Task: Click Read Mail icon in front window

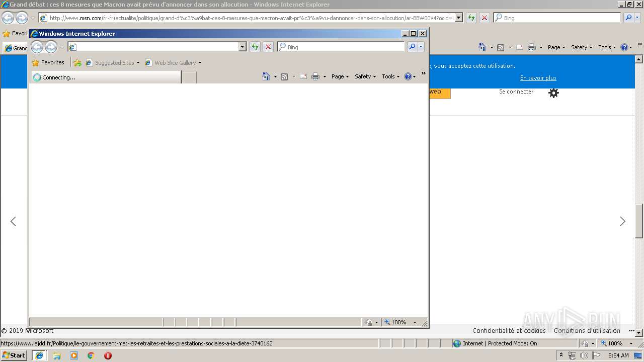Action: click(303, 76)
